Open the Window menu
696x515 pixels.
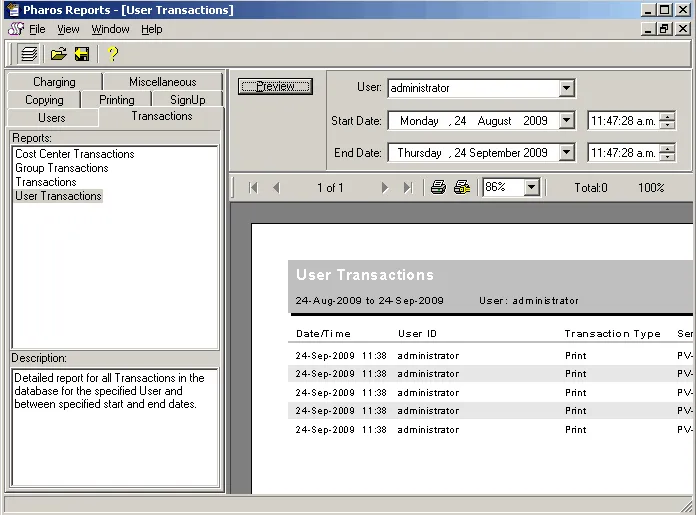coord(110,29)
